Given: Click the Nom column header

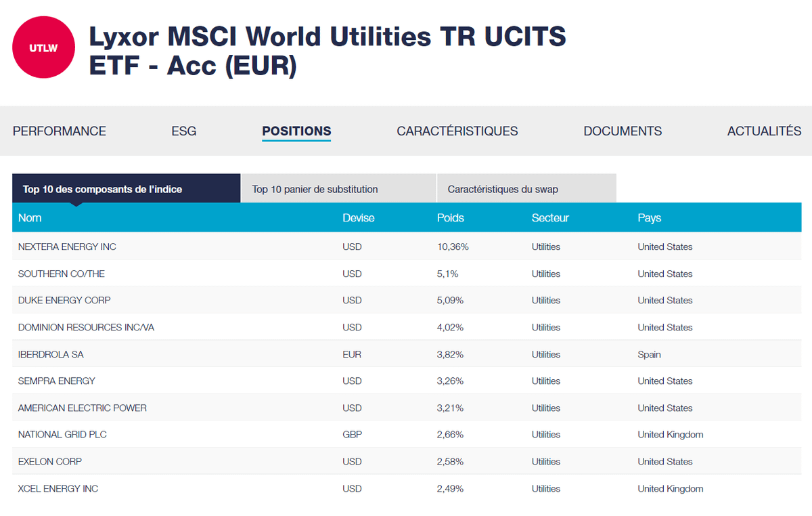Looking at the screenshot, I should 30,218.
